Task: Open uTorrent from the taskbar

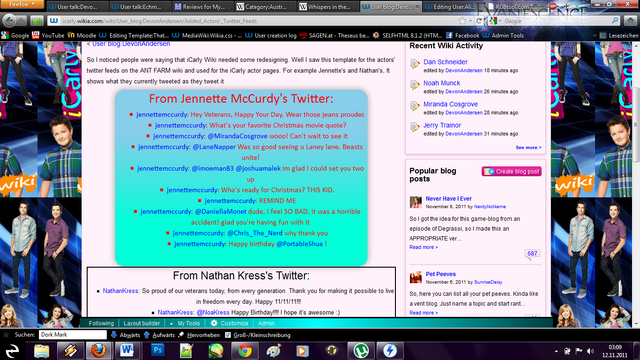Action: pyautogui.click(x=361, y=351)
